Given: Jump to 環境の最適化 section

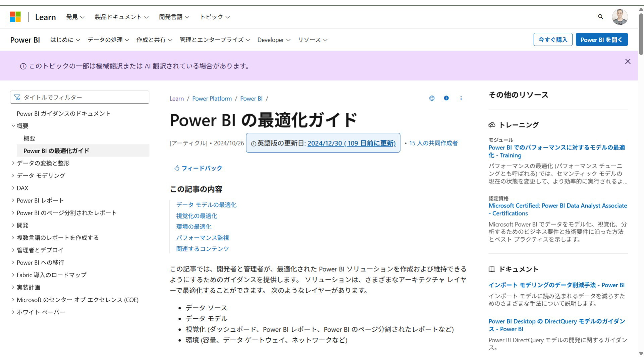Looking at the screenshot, I should coord(194,227).
